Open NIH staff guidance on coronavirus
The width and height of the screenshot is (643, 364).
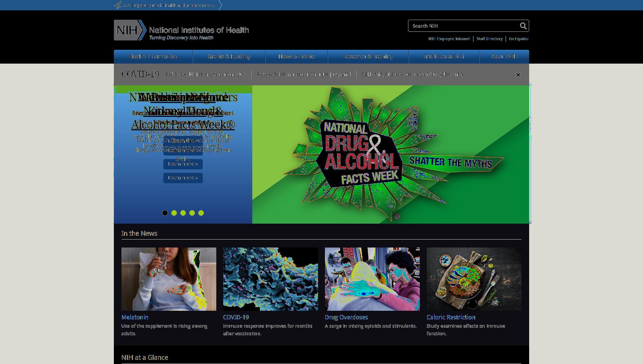(413, 74)
